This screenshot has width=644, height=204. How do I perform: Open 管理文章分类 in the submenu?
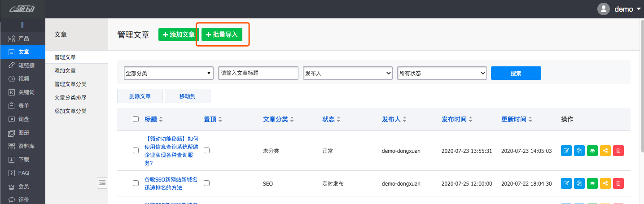pyautogui.click(x=70, y=84)
